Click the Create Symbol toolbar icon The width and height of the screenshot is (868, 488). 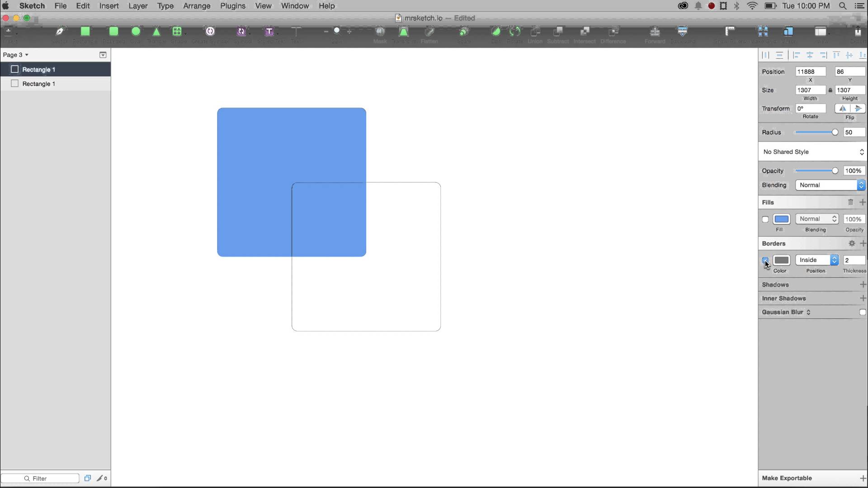coord(210,32)
